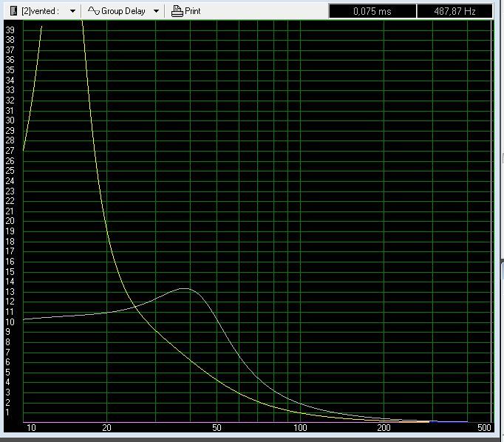Click the printer icon
This screenshot has height=442, width=504.
pyautogui.click(x=177, y=11)
